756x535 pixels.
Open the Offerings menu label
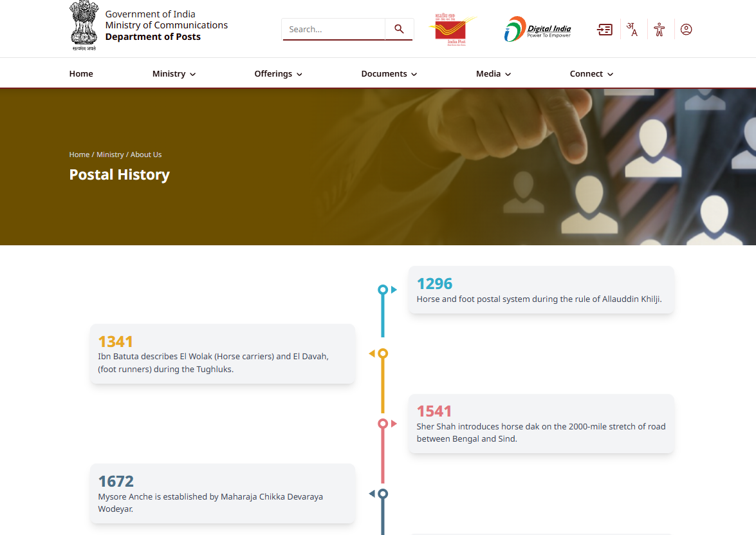[x=273, y=74]
